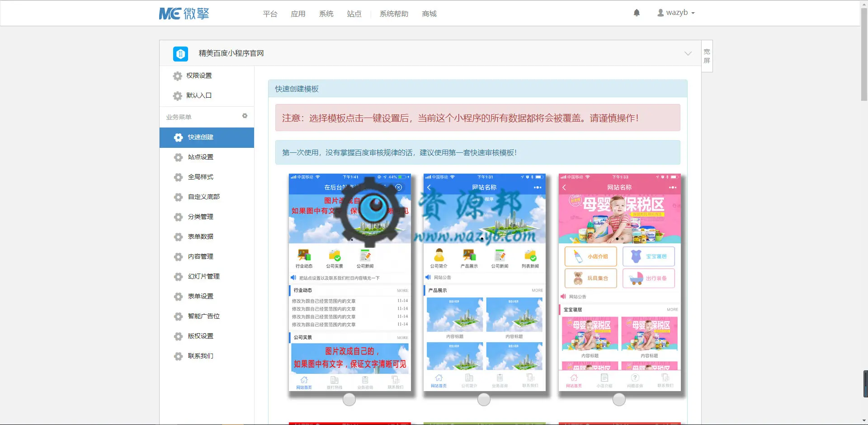Click the gear icon beside 幻灯片管理
Image resolution: width=868 pixels, height=425 pixels.
click(179, 277)
